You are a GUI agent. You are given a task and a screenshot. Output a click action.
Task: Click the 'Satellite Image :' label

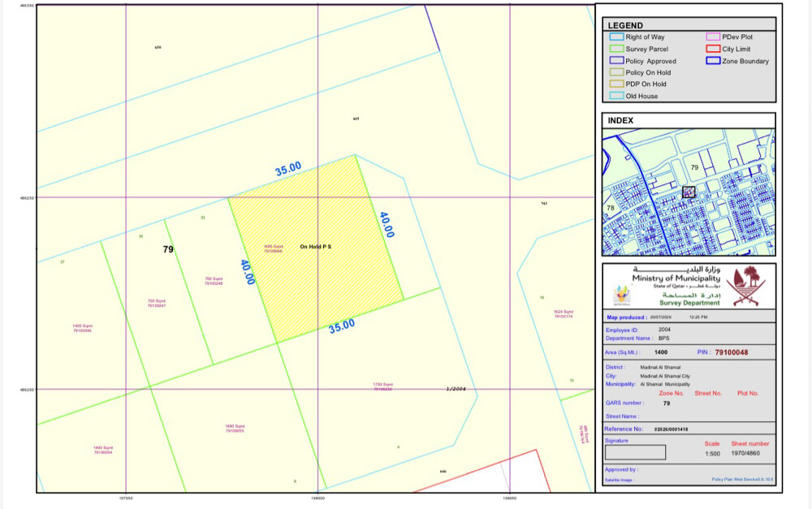[x=619, y=480]
